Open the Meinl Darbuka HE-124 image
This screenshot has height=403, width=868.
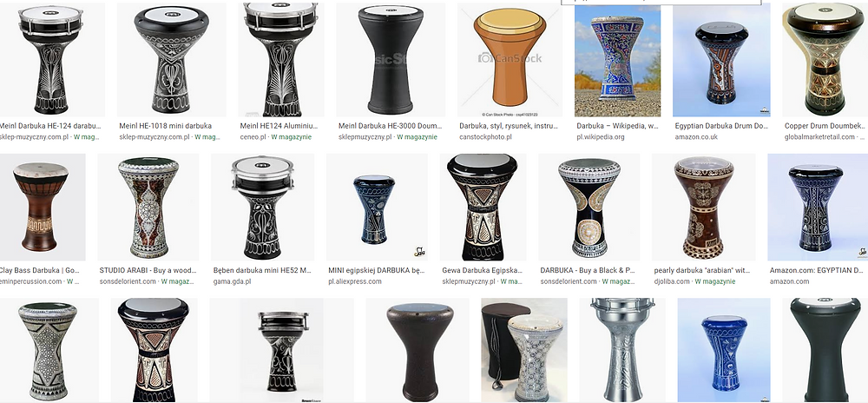tap(51, 59)
